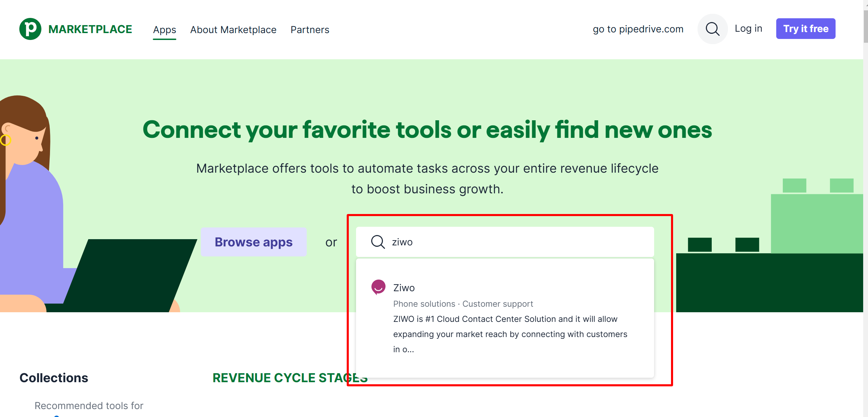Select the Apps tab
This screenshot has height=417, width=868.
point(165,30)
